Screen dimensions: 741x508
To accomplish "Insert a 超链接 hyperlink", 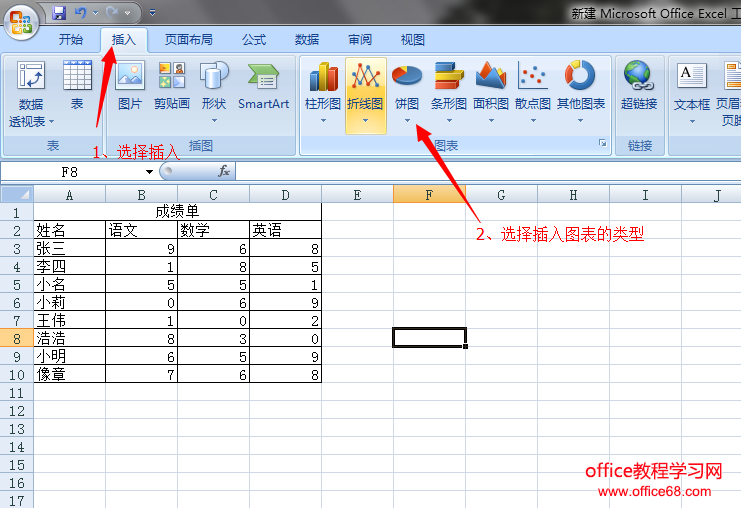I will [x=639, y=86].
